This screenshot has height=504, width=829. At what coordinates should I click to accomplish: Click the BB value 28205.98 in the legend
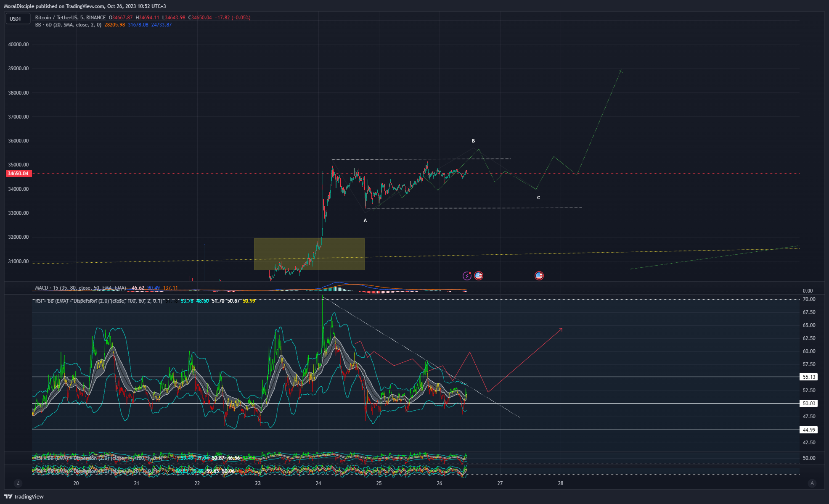point(114,25)
